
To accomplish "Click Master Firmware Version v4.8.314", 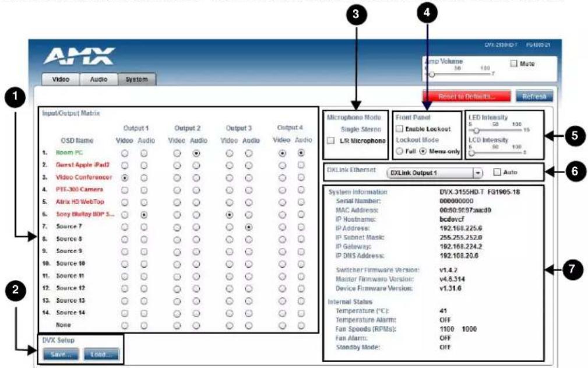I will coord(452,279).
